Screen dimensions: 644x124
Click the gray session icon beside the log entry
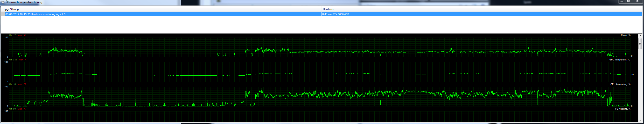pos(3,14)
